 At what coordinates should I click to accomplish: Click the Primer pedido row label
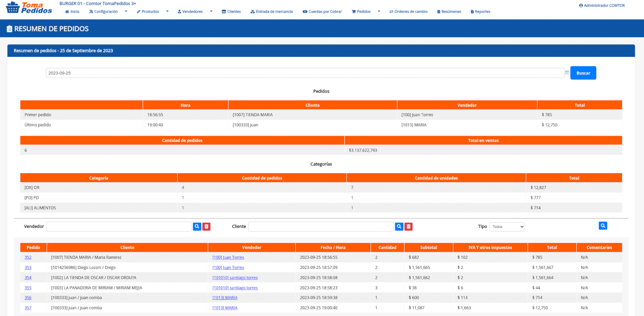pyautogui.click(x=37, y=115)
